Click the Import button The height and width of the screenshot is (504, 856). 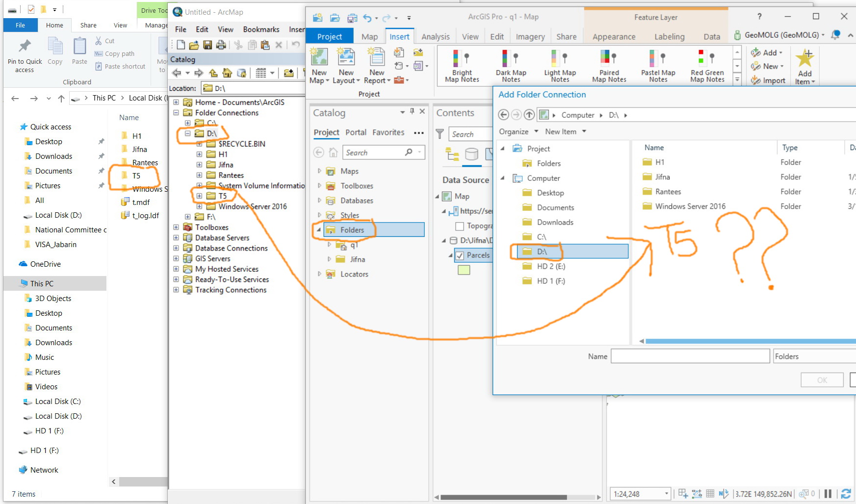[768, 81]
